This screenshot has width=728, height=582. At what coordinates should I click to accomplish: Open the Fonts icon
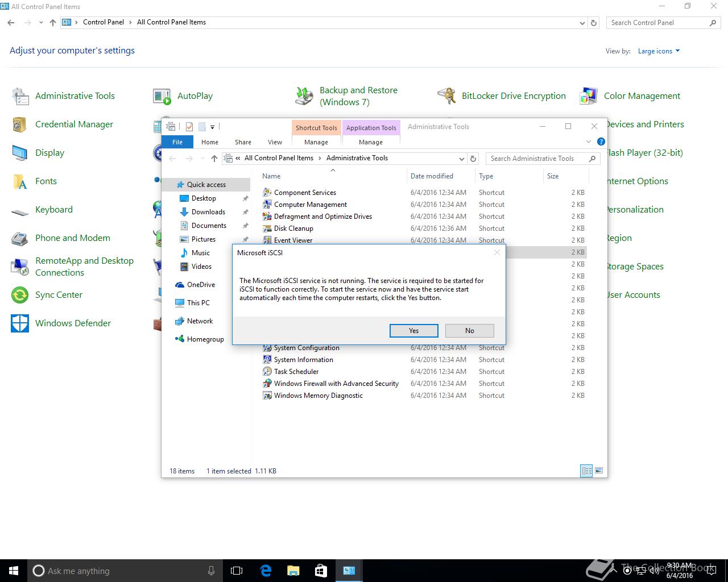pyautogui.click(x=20, y=181)
